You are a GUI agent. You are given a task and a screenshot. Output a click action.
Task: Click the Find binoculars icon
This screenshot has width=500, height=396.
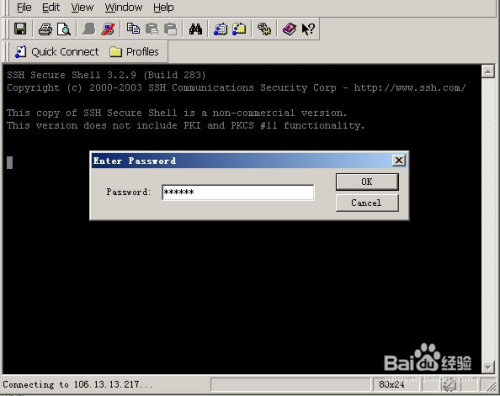[195, 29]
